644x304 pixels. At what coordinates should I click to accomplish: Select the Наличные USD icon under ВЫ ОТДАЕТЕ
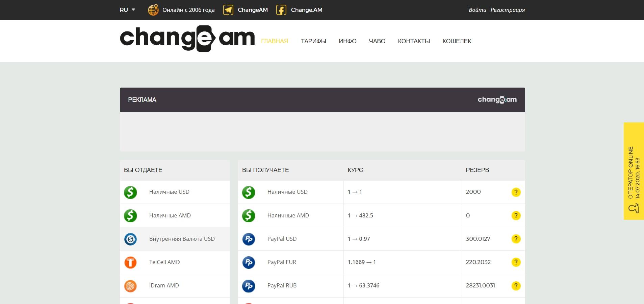pos(130,192)
